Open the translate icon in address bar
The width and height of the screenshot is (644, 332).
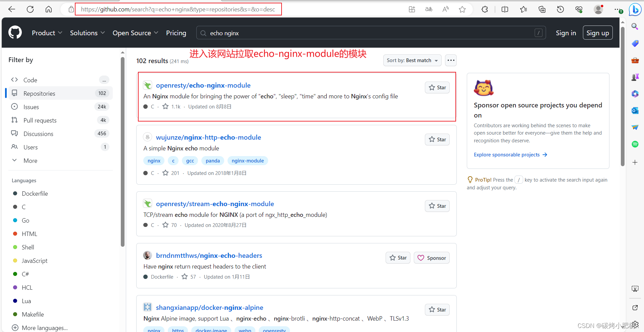[x=429, y=9]
